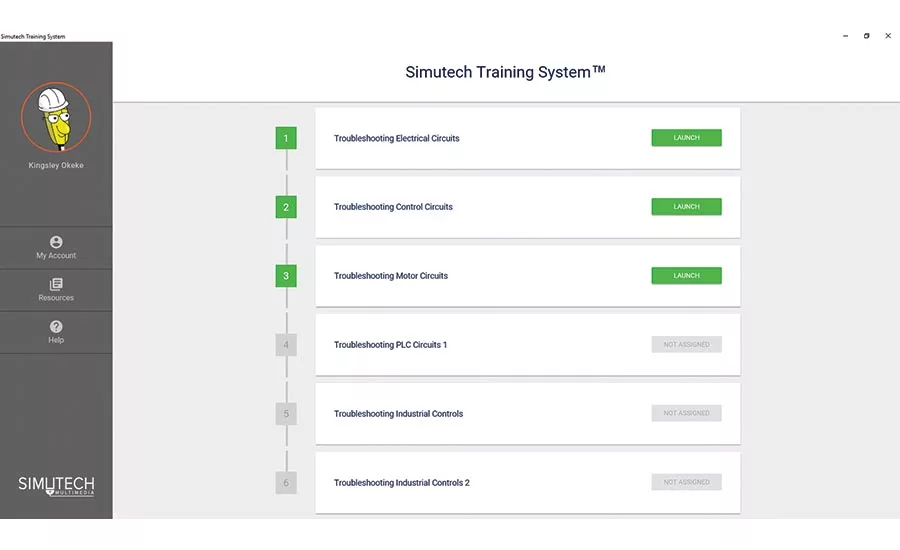Select greyed step number 4 marker
The height and width of the screenshot is (550, 900).
286,345
